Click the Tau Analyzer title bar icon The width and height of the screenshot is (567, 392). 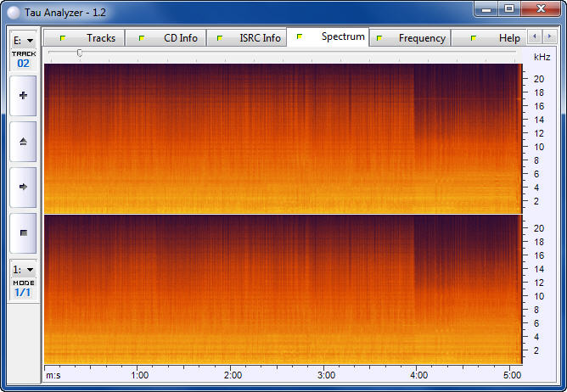pos(14,9)
